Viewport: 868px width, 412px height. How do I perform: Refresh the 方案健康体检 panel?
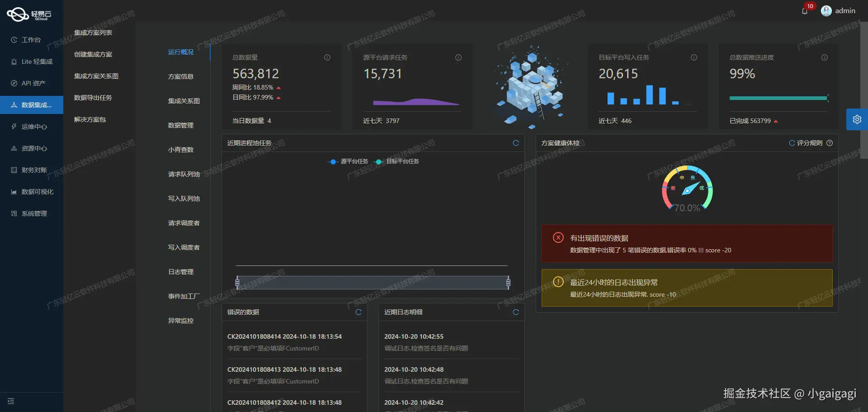(x=792, y=143)
